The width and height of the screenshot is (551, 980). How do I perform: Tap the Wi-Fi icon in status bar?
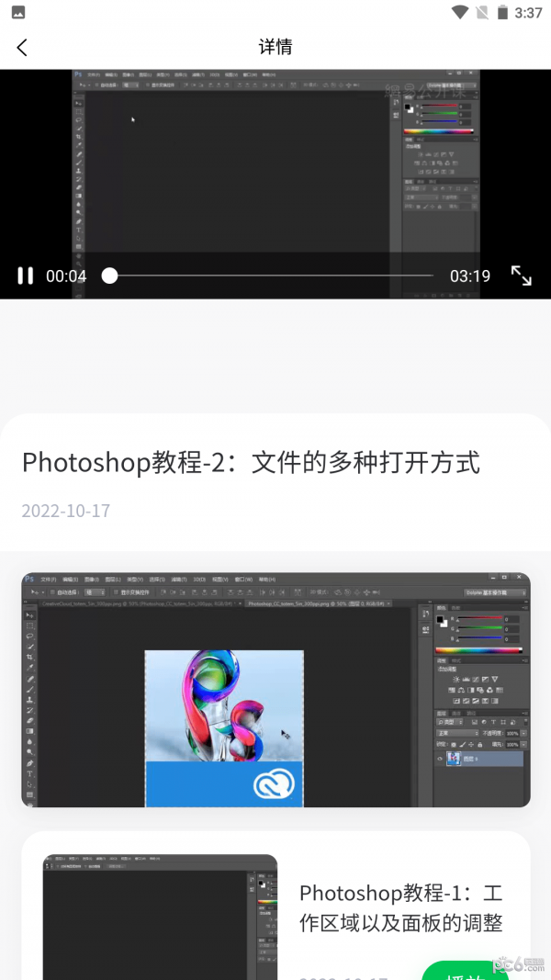(460, 13)
